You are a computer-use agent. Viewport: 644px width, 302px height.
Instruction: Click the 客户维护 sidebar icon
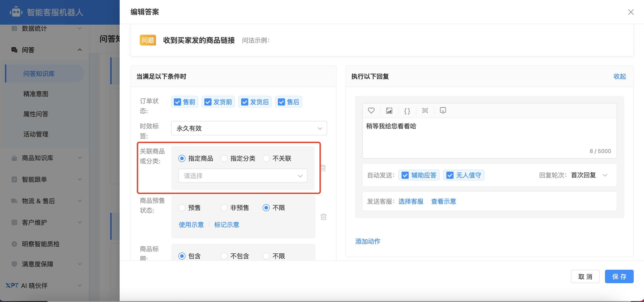[x=15, y=222]
